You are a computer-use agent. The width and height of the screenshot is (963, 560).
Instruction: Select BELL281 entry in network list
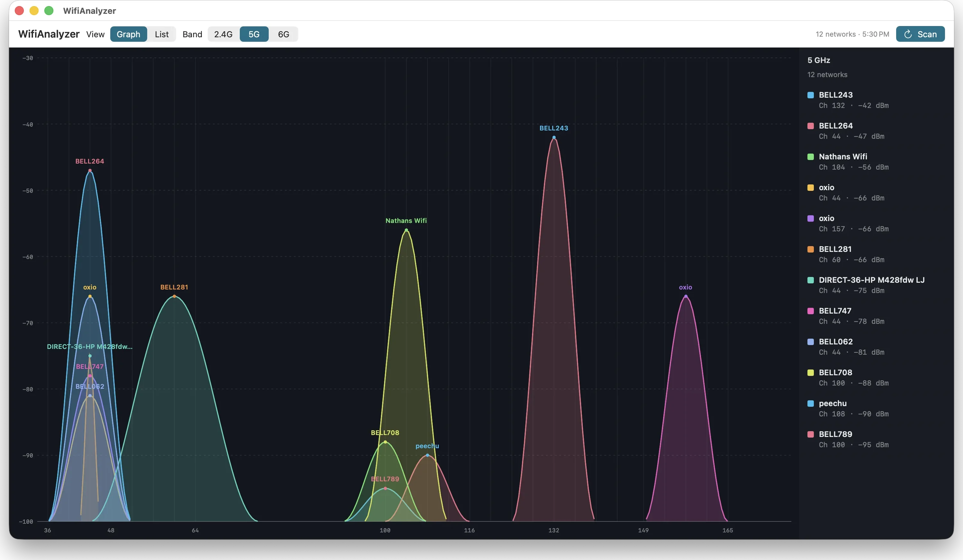(x=876, y=254)
